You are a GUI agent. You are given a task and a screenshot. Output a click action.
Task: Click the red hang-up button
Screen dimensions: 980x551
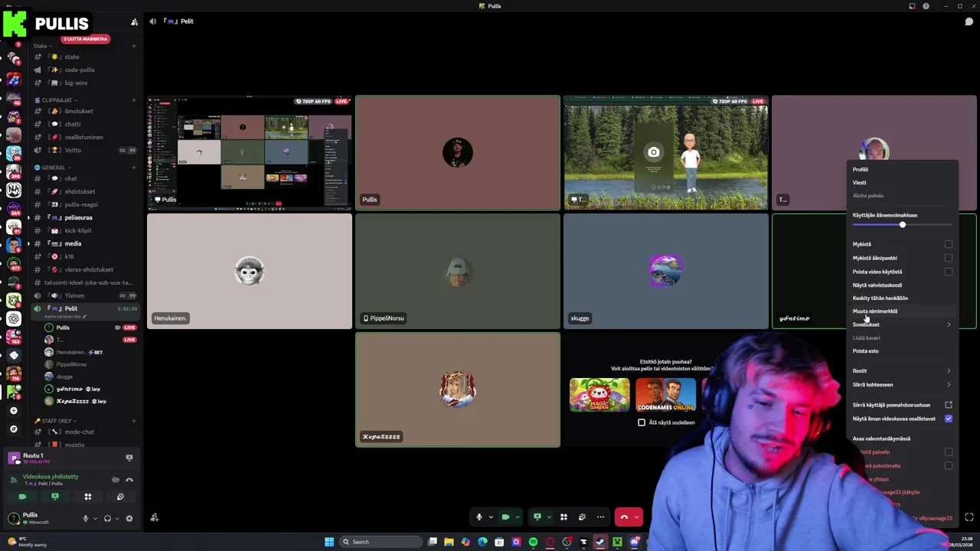[x=624, y=517]
